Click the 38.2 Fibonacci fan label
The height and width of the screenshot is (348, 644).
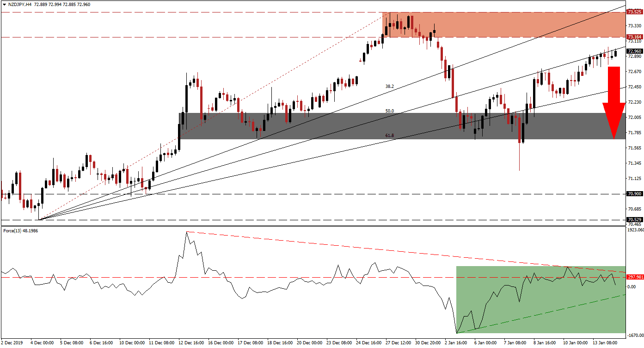(390, 87)
